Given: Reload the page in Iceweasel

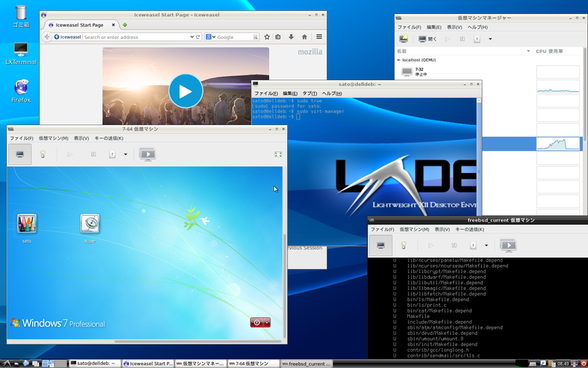Looking at the screenshot, I should [198, 37].
